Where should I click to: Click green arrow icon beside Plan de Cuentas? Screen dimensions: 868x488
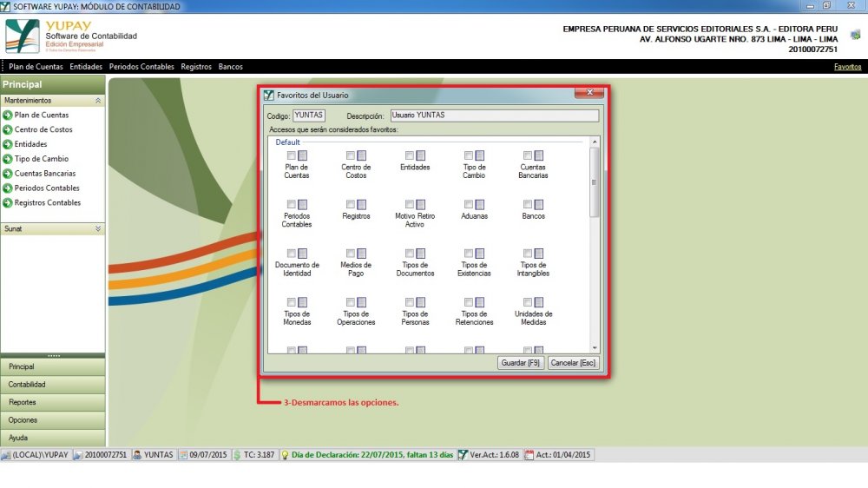pos(8,115)
